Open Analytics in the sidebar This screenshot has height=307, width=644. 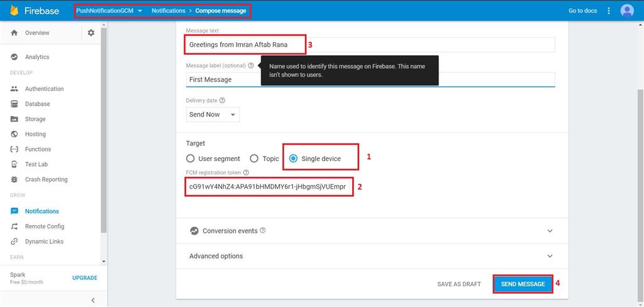pyautogui.click(x=37, y=57)
